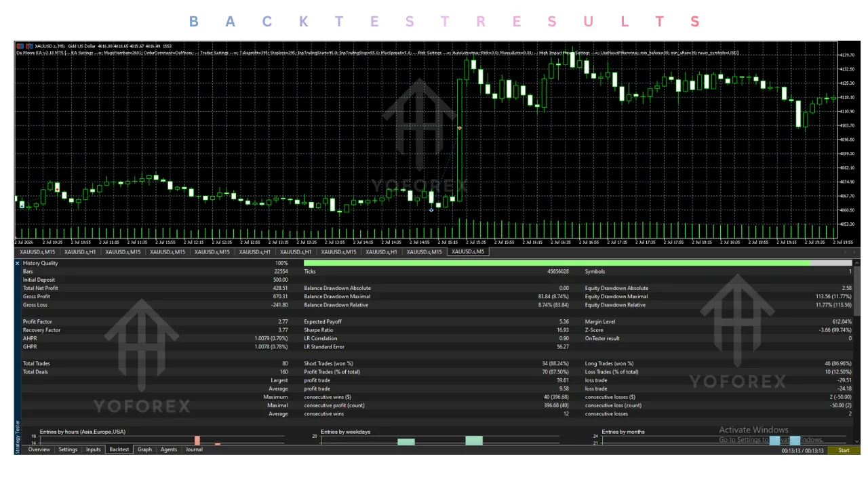Click the 4053.30 price scale label

847,224
